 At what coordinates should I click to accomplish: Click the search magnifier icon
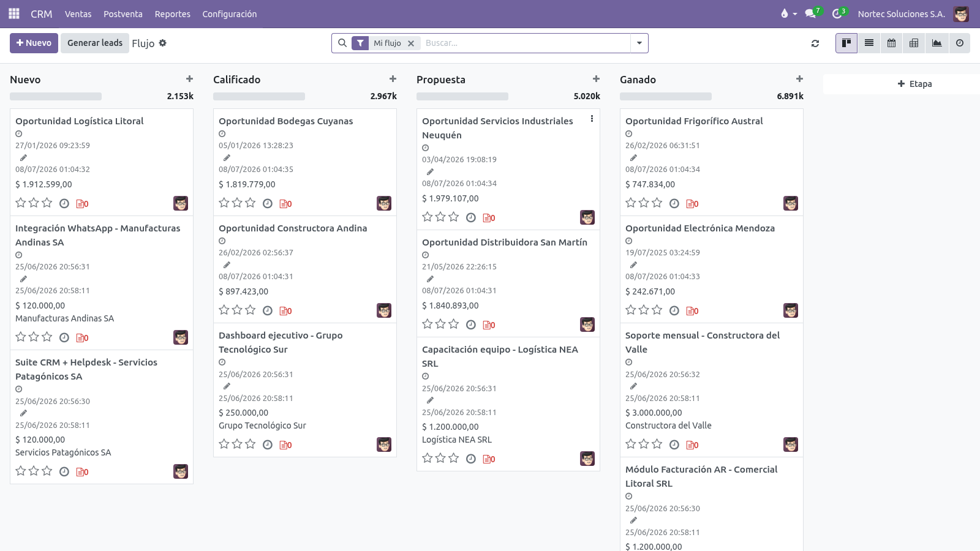pyautogui.click(x=342, y=43)
